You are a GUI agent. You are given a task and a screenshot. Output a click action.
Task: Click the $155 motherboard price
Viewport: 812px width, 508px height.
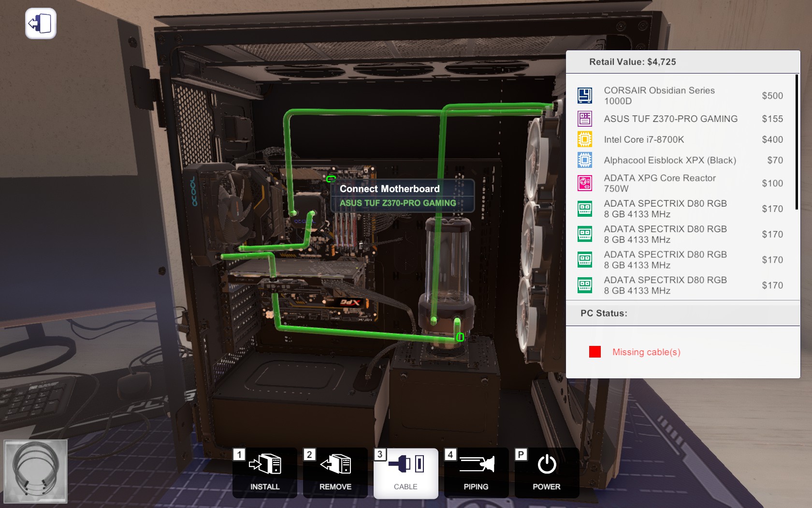pos(772,119)
